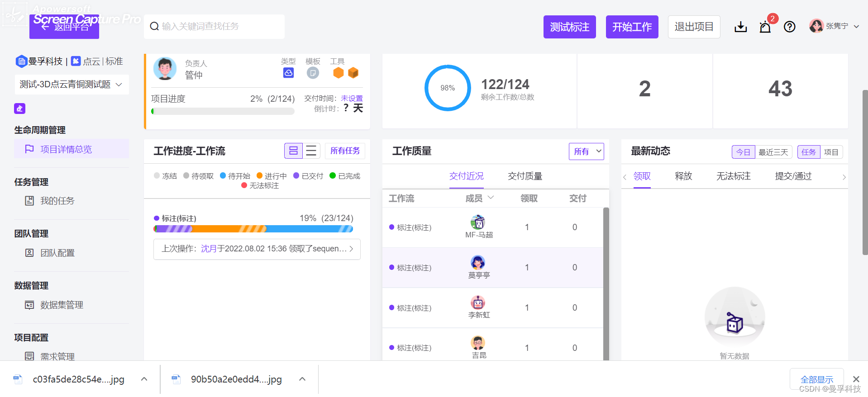The width and height of the screenshot is (868, 397).
Task: Click the 管仲 owner avatar
Action: click(165, 69)
